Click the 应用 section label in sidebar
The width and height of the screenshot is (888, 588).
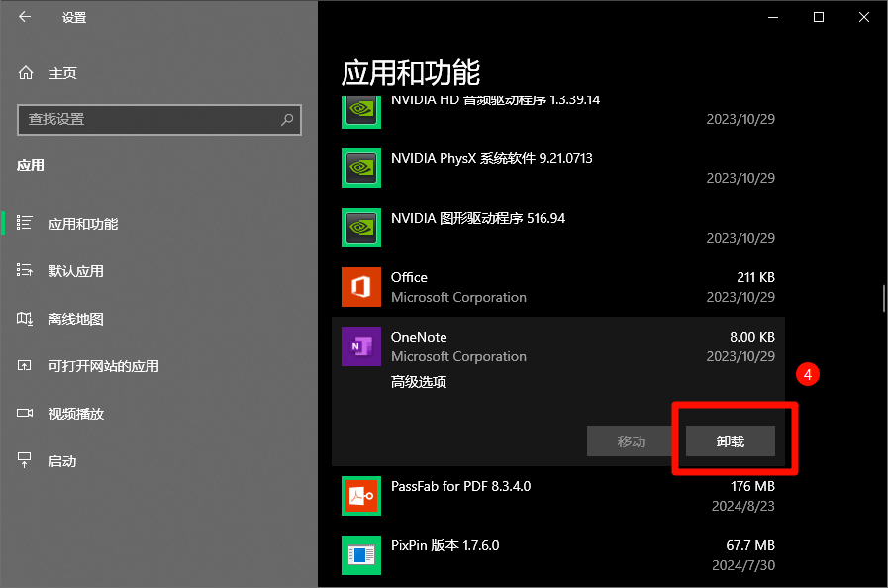pyautogui.click(x=31, y=165)
